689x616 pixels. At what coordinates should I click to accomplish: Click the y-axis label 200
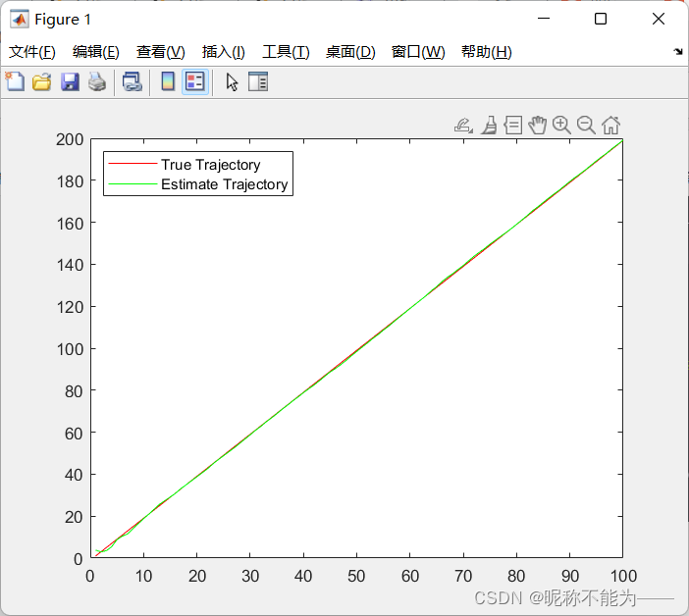(70, 139)
